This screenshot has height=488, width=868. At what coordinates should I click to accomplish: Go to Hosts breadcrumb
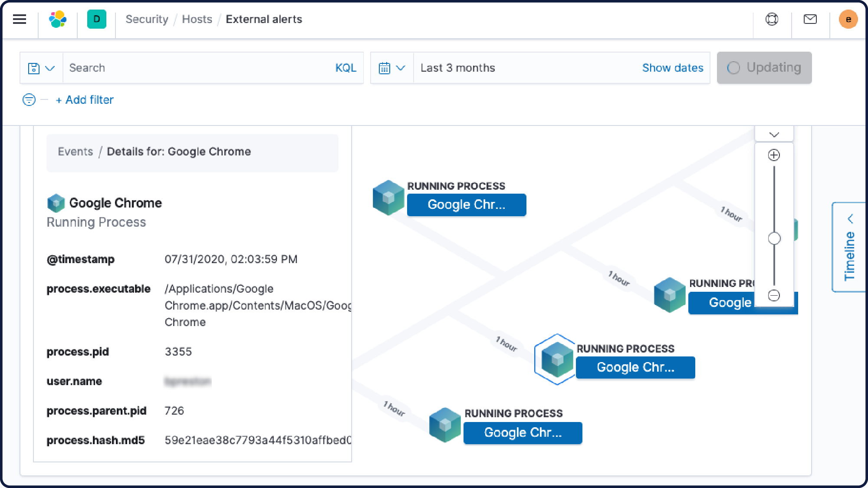click(197, 19)
